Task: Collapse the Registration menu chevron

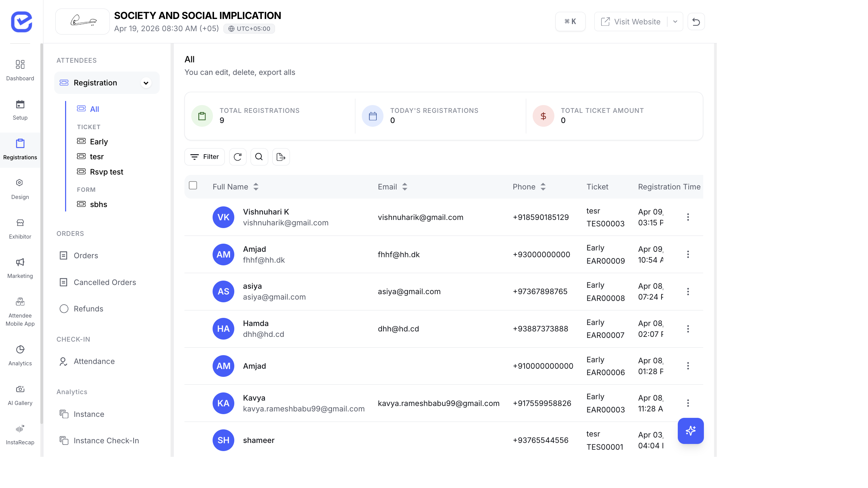Action: pos(146,83)
